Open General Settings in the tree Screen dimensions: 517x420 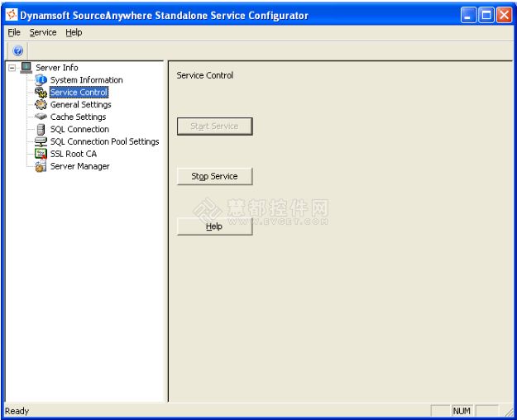click(x=81, y=104)
